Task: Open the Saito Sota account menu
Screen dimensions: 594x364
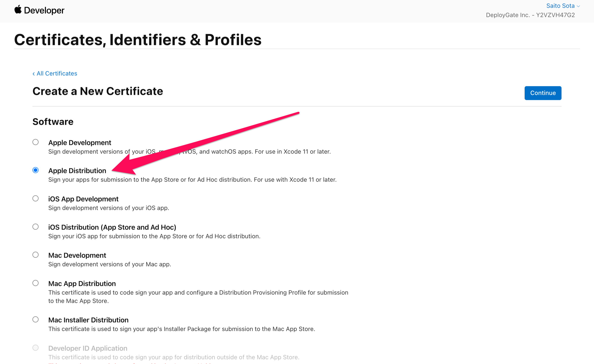Action: [561, 6]
